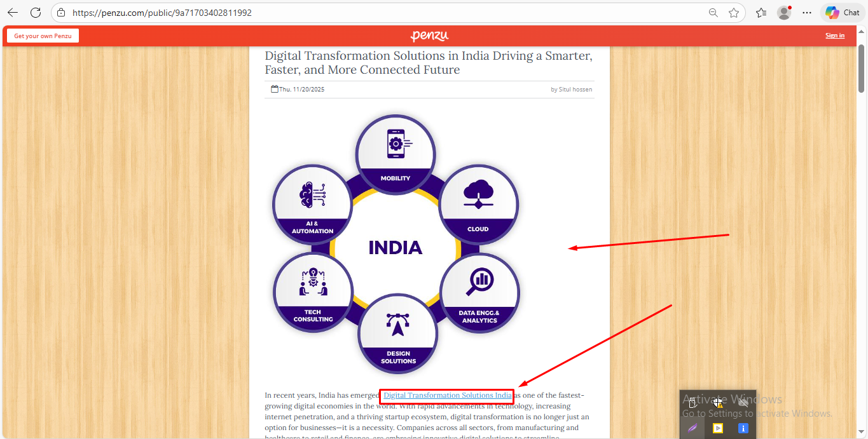Open the Windows Security shield tray icon

(718, 403)
